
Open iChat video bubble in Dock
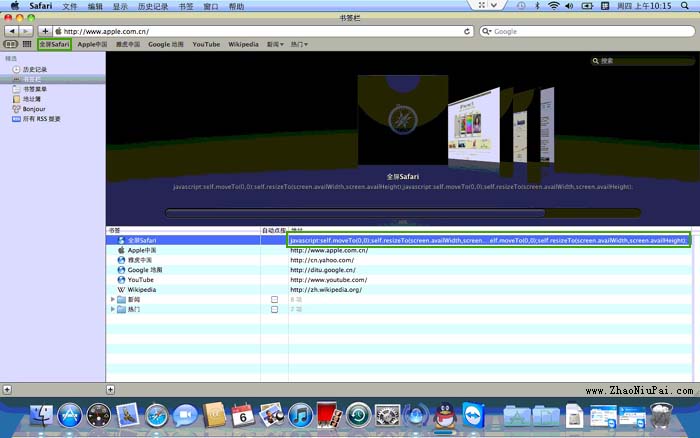pyautogui.click(x=185, y=415)
